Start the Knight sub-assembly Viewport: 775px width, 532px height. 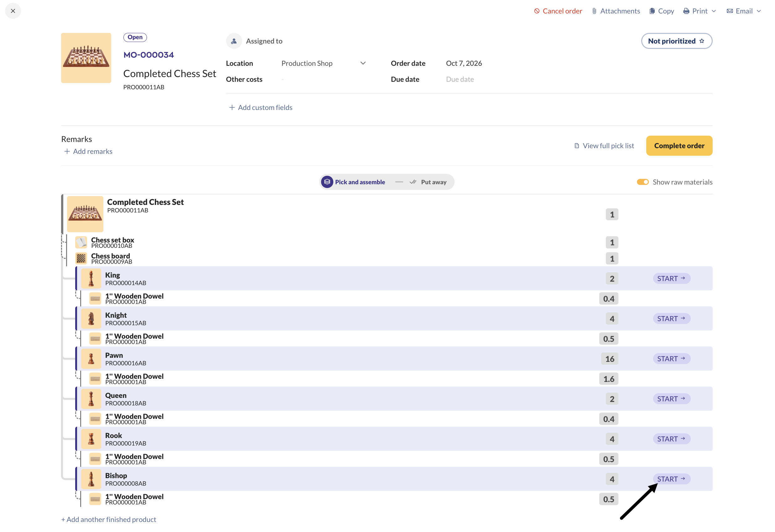point(671,319)
